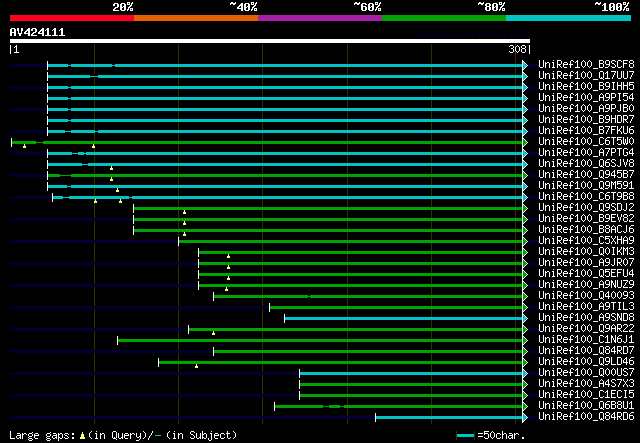Select the UniRef100_B9HDR7 label
640x443 pixels.
586,119
